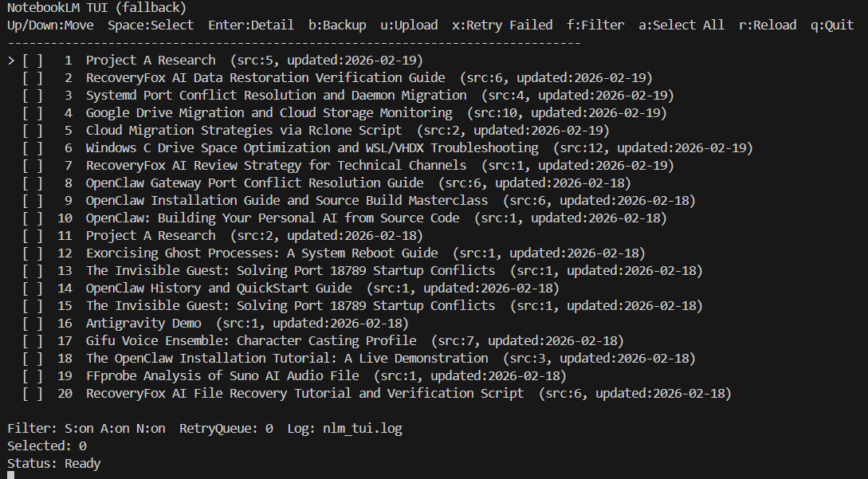Select Google Drive Migration and Cloud Storage Monitoring

click(269, 113)
